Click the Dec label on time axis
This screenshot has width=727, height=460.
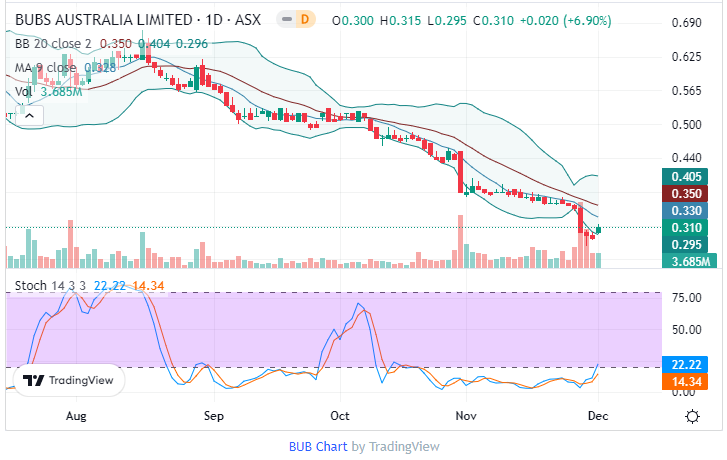point(597,414)
